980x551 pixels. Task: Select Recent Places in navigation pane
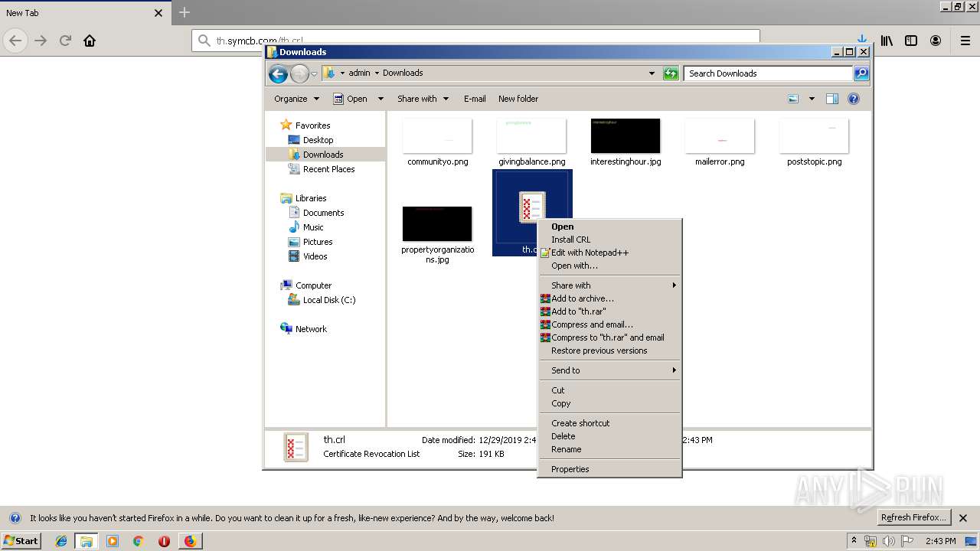[x=328, y=169]
